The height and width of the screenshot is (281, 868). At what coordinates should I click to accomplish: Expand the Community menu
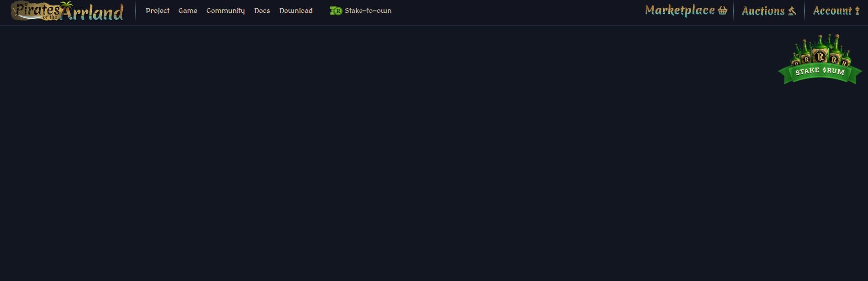tap(226, 10)
